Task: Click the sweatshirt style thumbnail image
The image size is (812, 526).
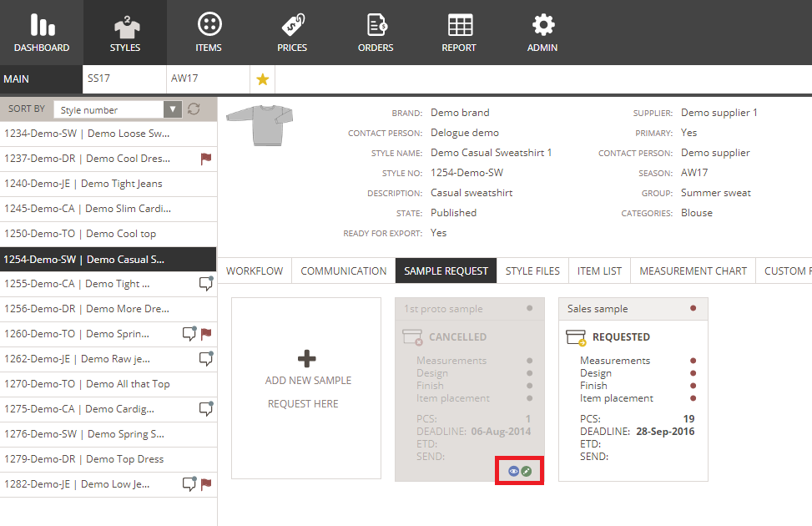Action: pyautogui.click(x=255, y=125)
